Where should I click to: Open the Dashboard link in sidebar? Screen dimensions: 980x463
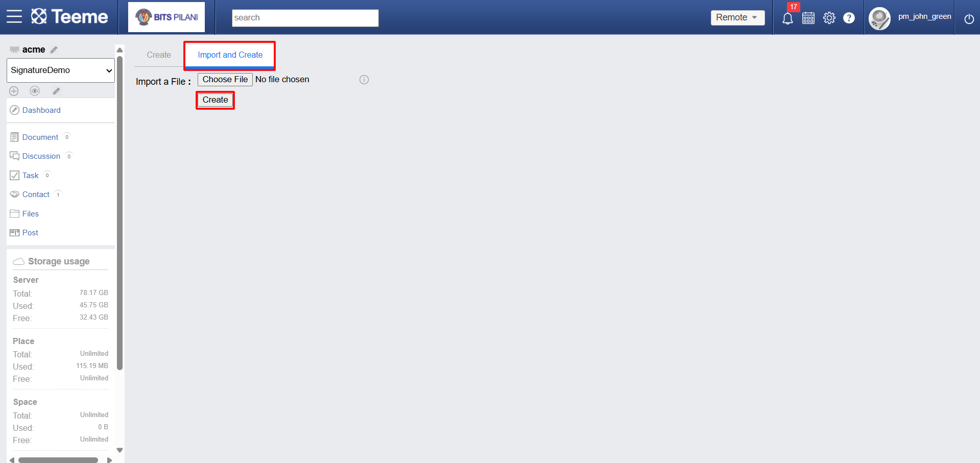[x=41, y=110]
